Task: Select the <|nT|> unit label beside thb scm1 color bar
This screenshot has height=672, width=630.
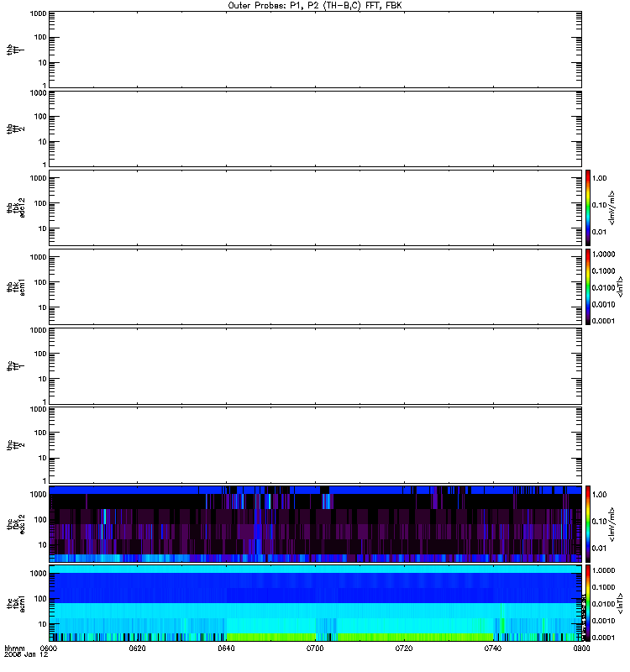Action: pos(620,286)
